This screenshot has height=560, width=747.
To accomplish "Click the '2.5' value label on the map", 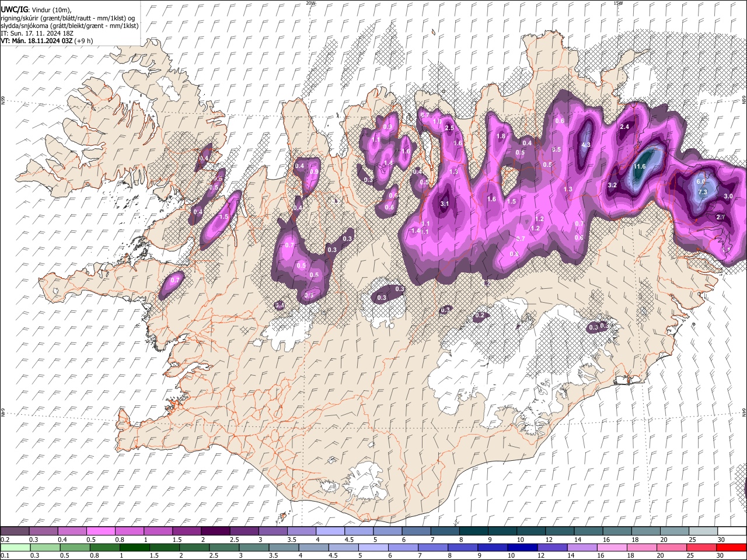I will 449,128.
